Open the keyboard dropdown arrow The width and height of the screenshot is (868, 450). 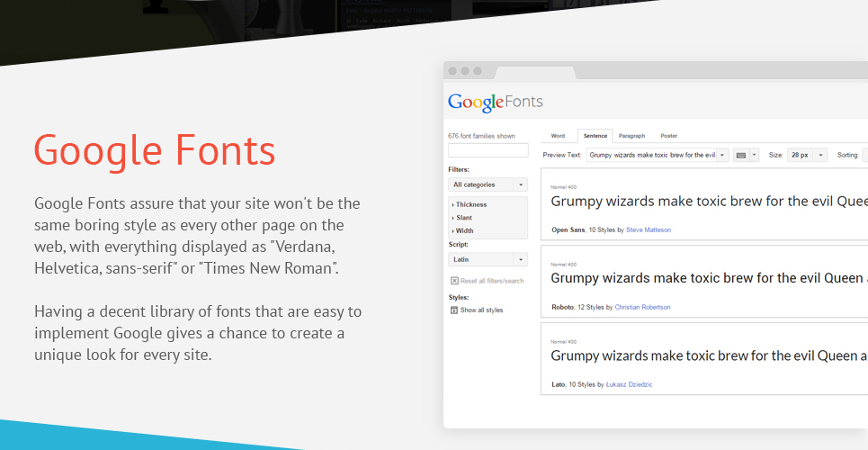[754, 155]
